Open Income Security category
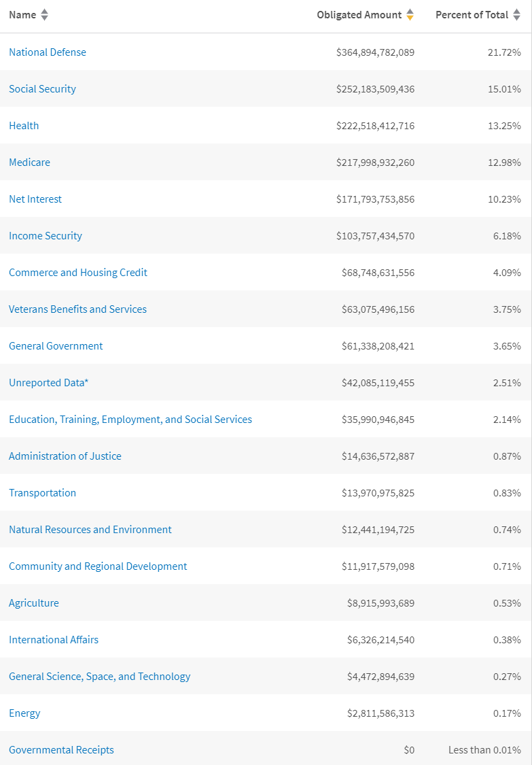 46,236
